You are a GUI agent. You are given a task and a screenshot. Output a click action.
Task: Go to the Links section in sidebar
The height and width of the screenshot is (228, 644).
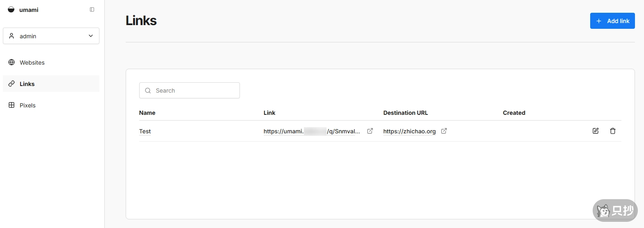(27, 84)
